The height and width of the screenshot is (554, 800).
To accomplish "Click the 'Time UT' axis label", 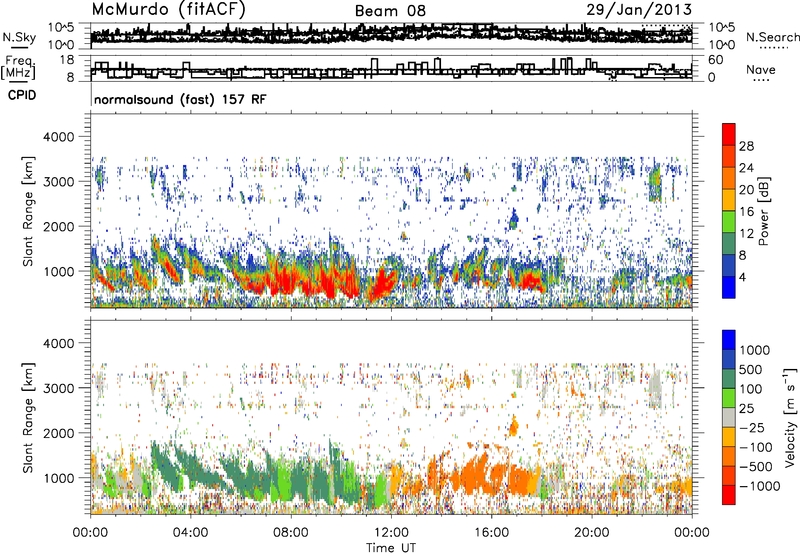I will point(391,548).
